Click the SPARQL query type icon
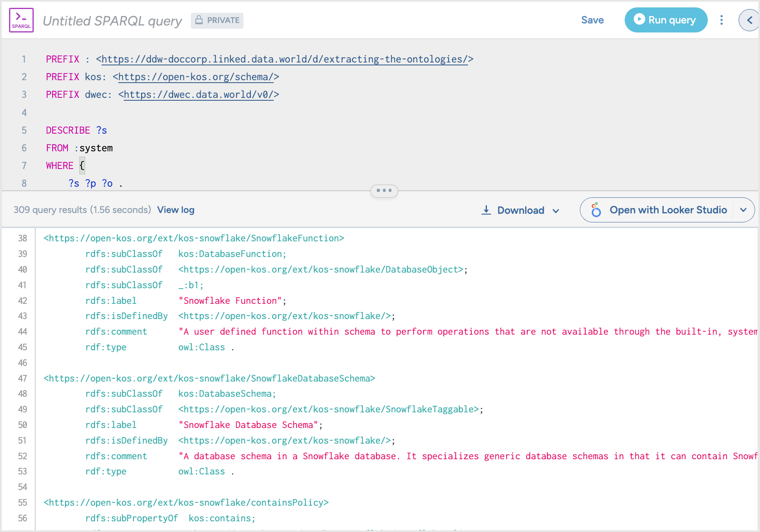 click(21, 20)
